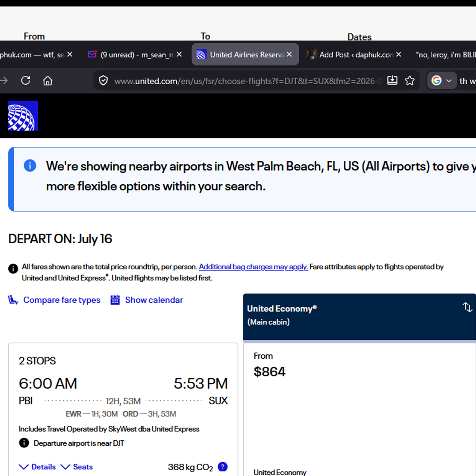Click the United Airlines globe logo
The image size is (476, 476).
pos(23,115)
